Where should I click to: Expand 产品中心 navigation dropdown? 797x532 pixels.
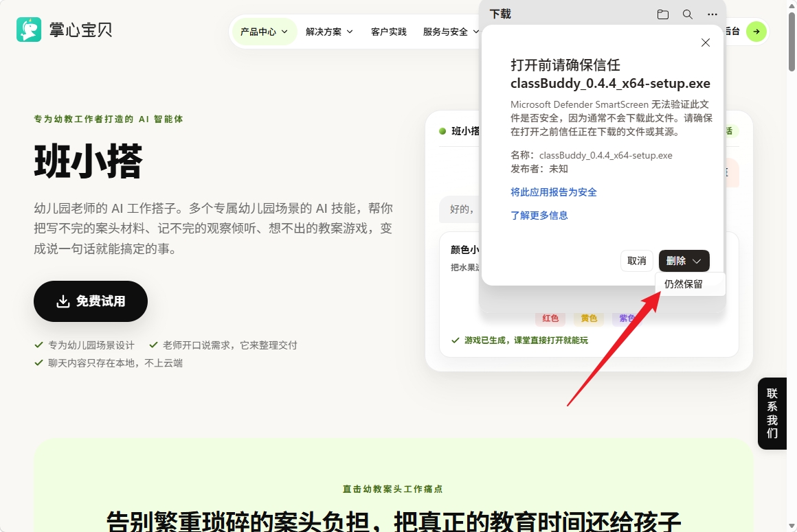pos(265,32)
